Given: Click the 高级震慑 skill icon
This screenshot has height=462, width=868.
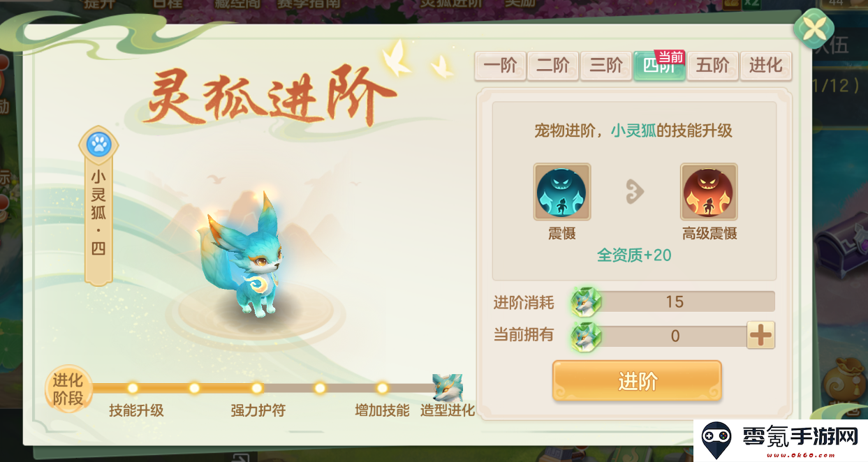Looking at the screenshot, I should point(709,193).
